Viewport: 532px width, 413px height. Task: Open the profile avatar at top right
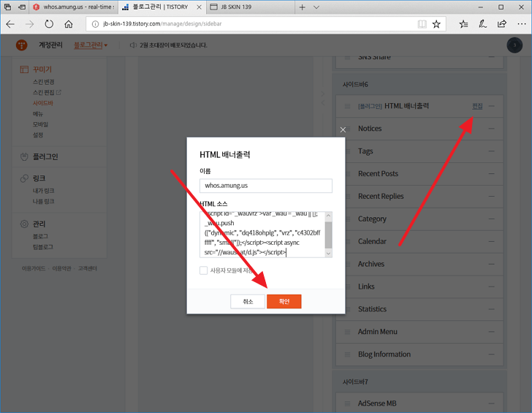coord(514,45)
